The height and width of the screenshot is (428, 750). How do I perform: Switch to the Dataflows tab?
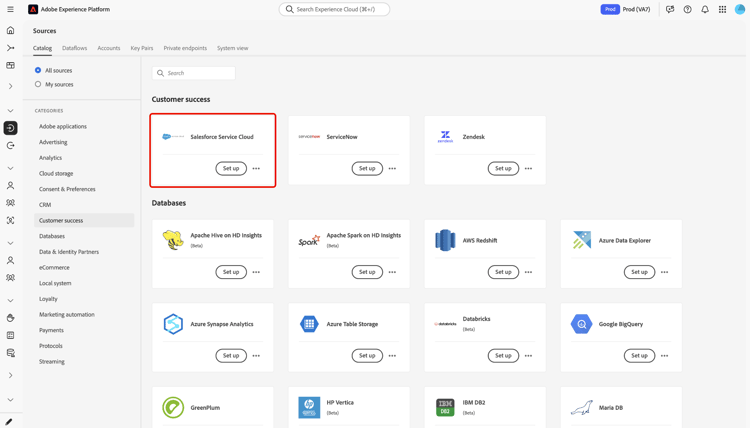pos(75,48)
